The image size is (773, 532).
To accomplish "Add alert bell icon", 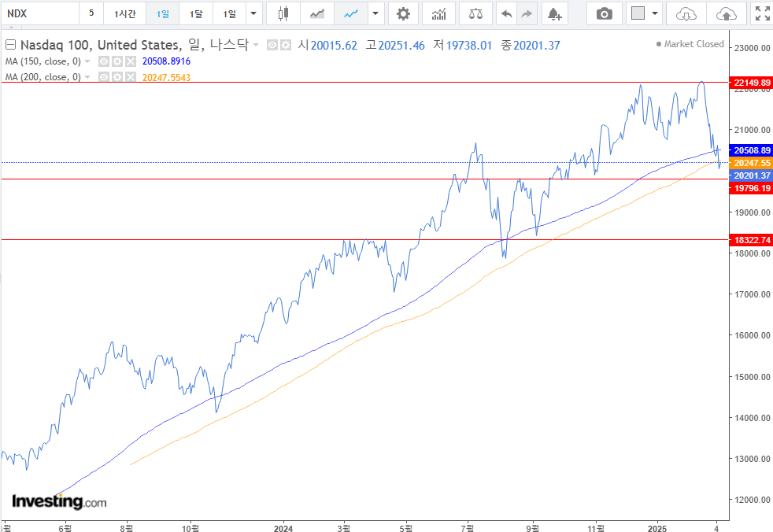I will [x=555, y=14].
